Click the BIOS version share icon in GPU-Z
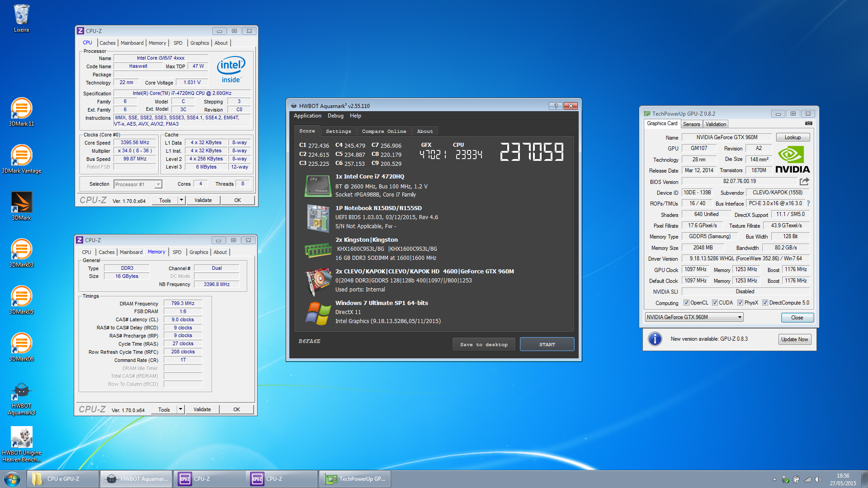Viewport: 868px width, 488px height. tap(804, 182)
